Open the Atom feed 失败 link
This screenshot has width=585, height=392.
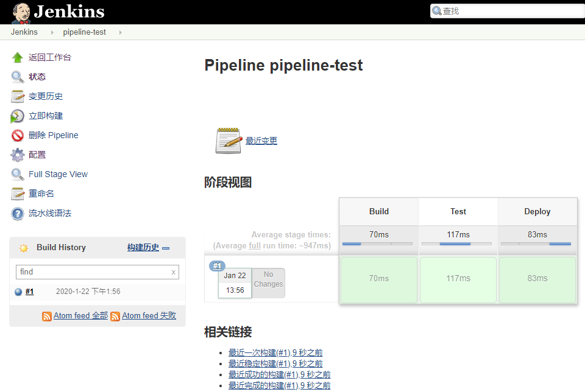point(149,316)
